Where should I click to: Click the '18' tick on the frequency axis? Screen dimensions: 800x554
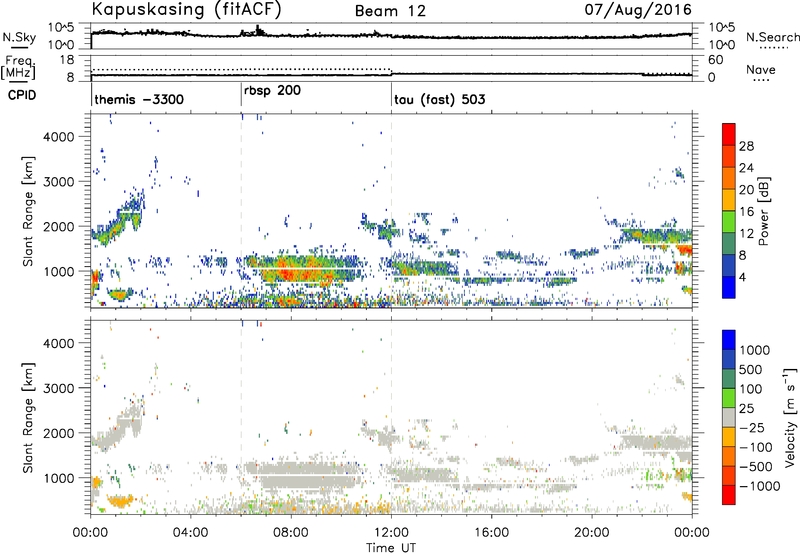coord(66,60)
